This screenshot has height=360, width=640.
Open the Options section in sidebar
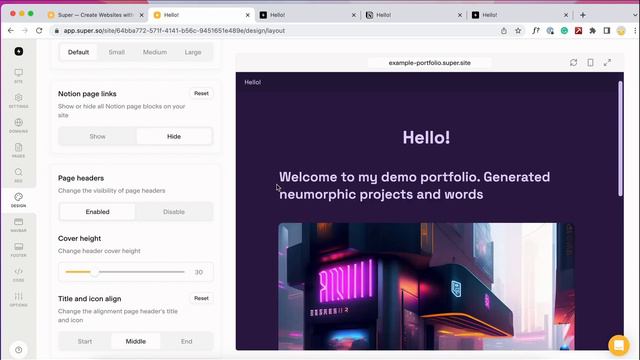click(x=18, y=300)
